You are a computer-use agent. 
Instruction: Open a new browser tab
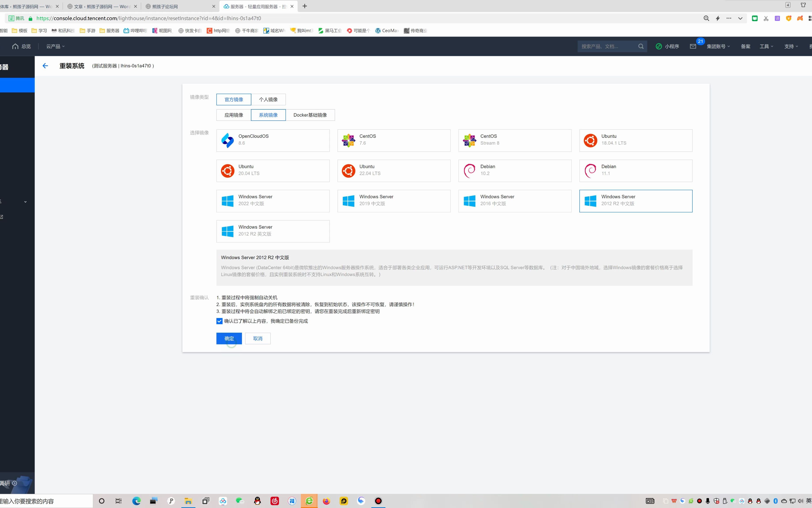[304, 6]
